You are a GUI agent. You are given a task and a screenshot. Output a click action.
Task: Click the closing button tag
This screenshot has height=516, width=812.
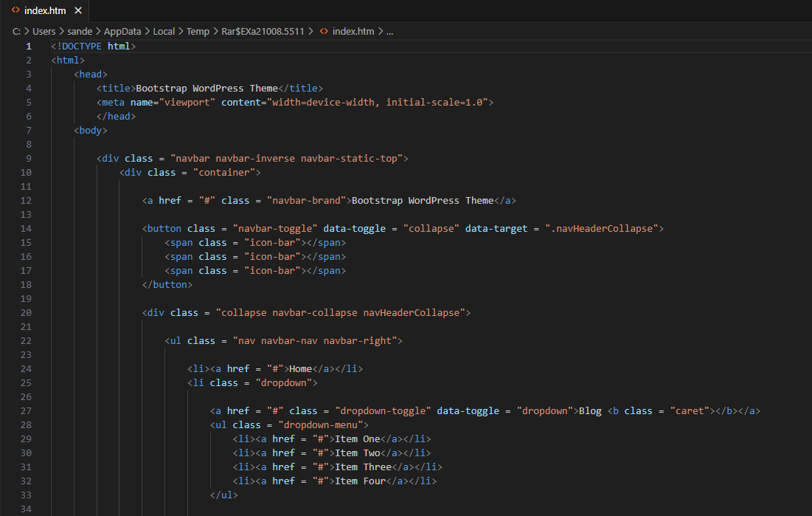point(167,284)
